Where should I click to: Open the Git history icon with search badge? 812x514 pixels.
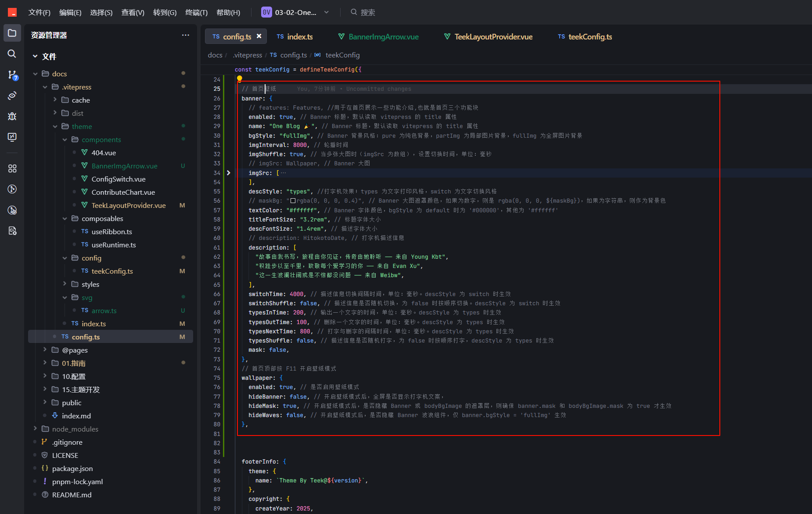(x=12, y=210)
